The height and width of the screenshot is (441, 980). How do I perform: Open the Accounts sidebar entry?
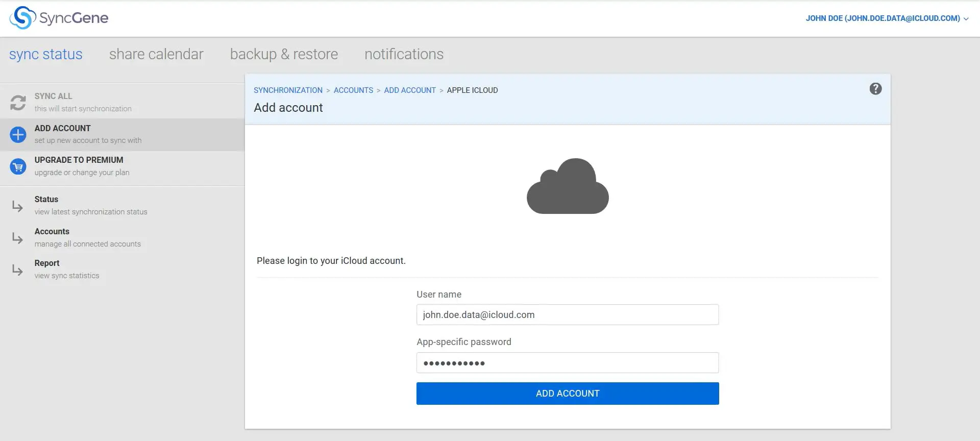122,238
